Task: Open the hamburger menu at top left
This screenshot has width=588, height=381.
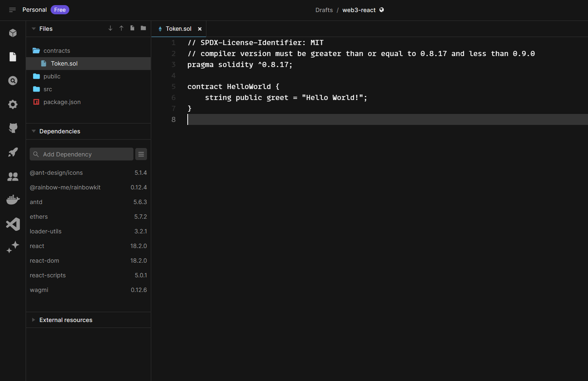Action: [12, 10]
